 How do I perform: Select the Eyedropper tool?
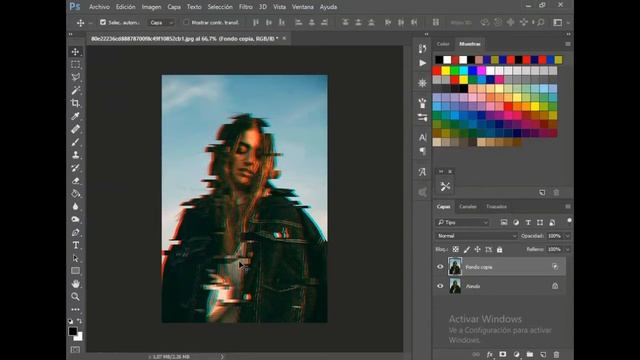coord(76,116)
